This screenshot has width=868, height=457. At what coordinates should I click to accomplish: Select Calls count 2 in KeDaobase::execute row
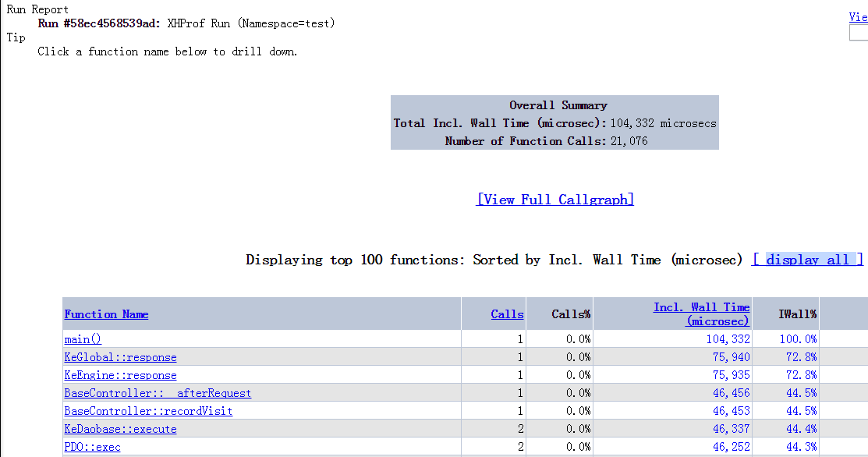[x=520, y=430]
